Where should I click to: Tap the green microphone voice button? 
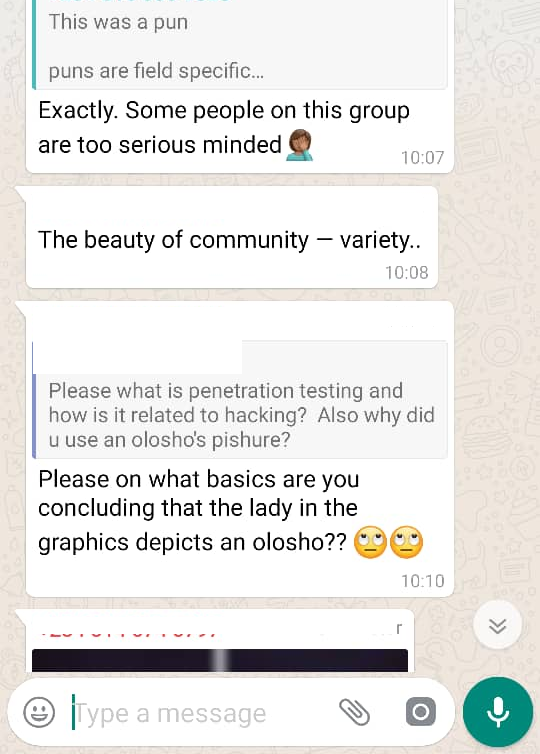498,712
